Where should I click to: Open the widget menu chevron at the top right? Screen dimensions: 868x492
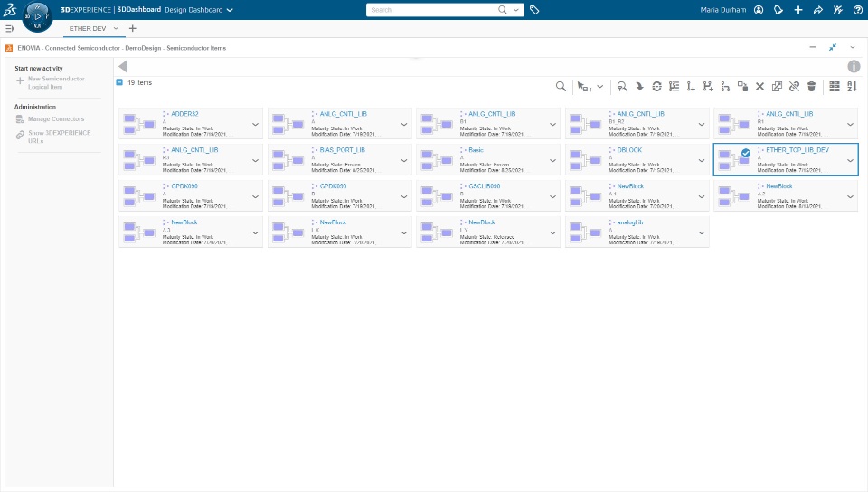click(853, 48)
